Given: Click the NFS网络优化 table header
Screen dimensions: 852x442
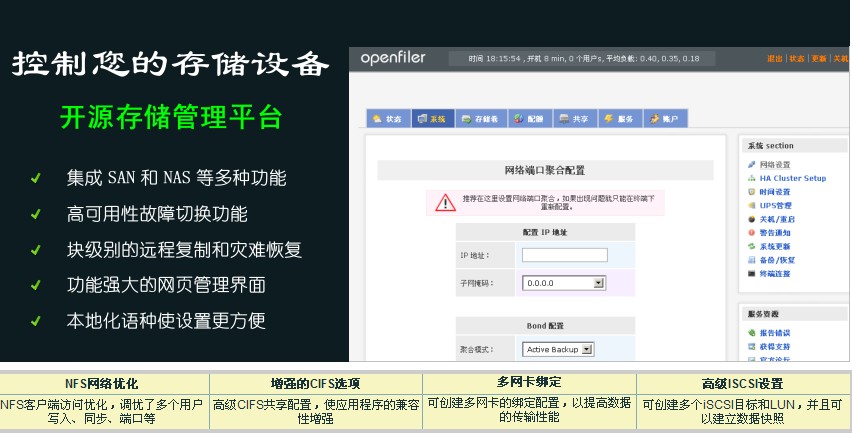Looking at the screenshot, I should 102,384.
